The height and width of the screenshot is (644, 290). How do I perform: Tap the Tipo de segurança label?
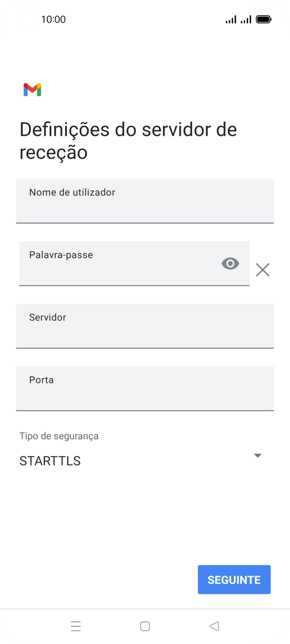tap(59, 436)
